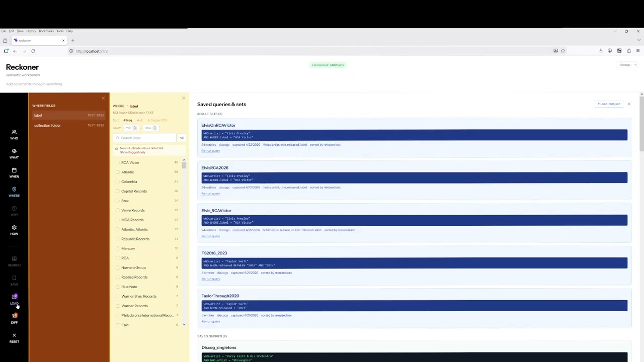Open the Tools menu
Image resolution: width=644 pixels, height=362 pixels.
(60, 31)
